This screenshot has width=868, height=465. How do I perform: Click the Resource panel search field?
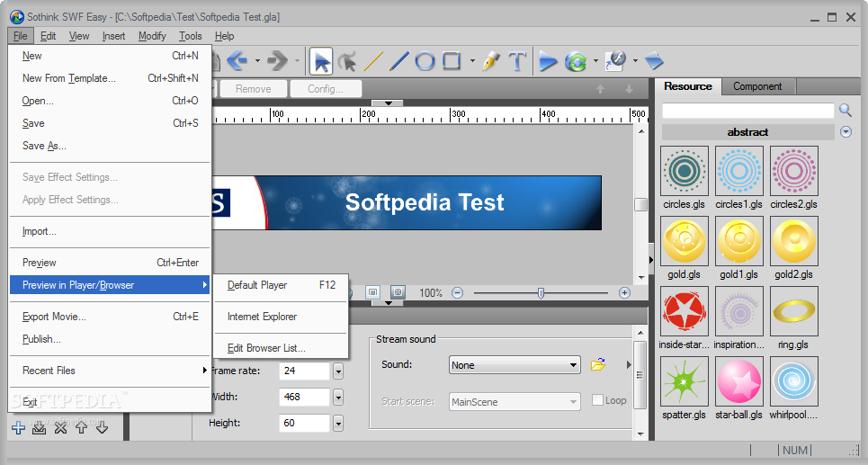[x=747, y=110]
